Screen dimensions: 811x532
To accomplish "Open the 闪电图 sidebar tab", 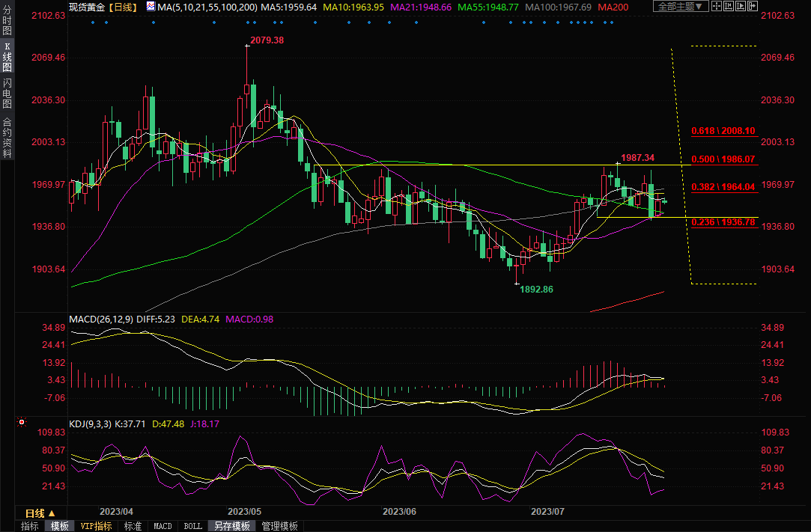I will click(7, 94).
